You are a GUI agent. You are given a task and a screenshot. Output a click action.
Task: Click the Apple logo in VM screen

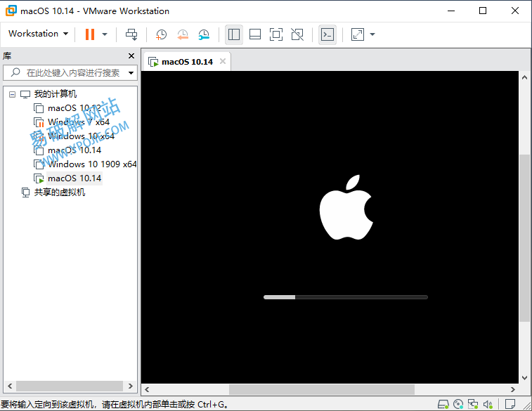(346, 207)
